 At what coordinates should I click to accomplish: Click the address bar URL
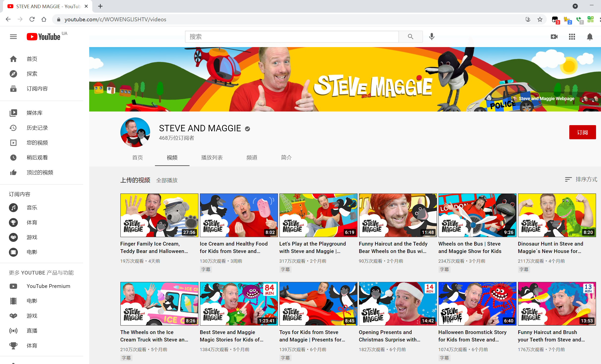click(x=115, y=19)
